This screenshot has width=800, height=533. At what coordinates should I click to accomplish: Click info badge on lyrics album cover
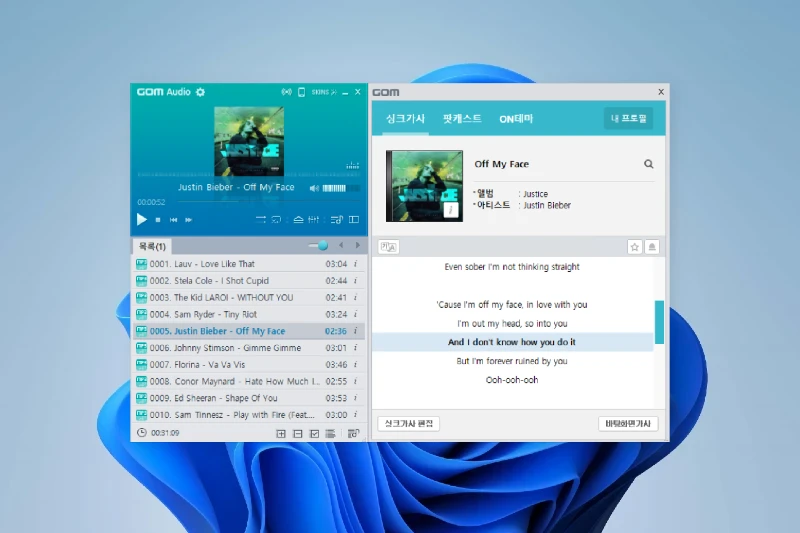(451, 210)
